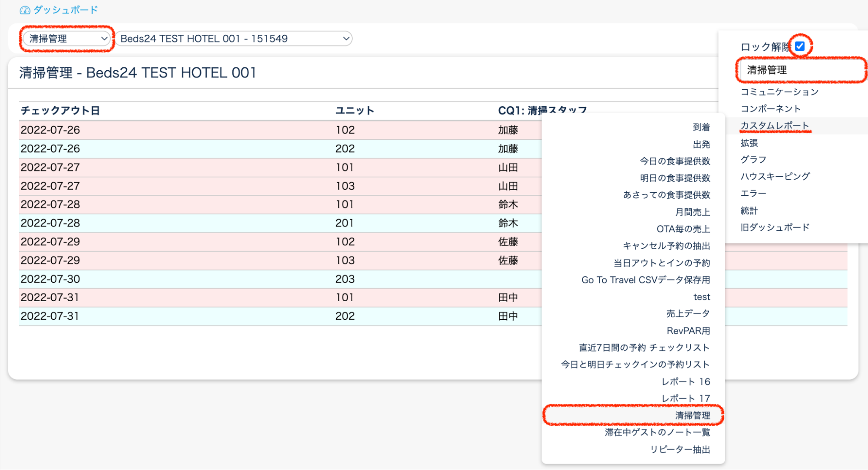This screenshot has height=470, width=868.
Task: Select コンポーネント in side menu
Action: coord(770,108)
